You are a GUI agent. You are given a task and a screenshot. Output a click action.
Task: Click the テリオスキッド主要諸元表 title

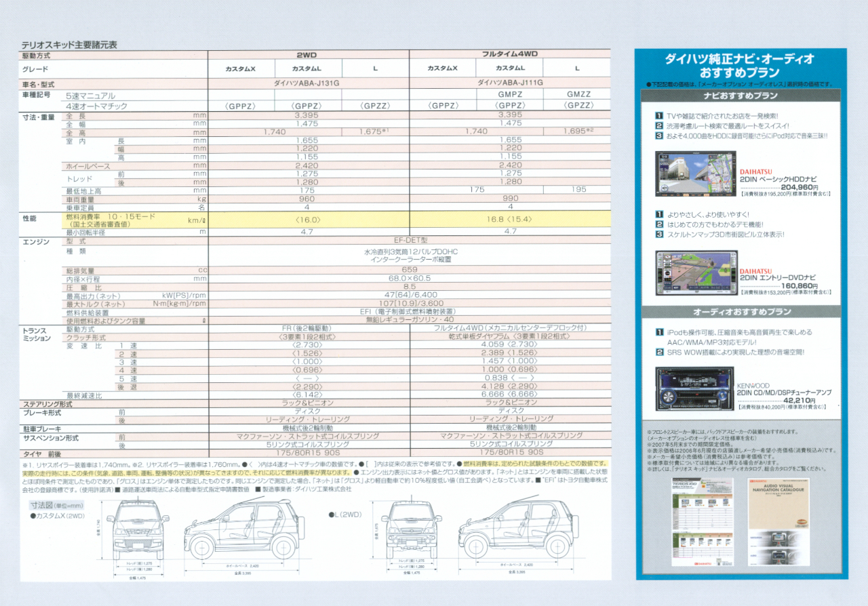click(x=69, y=45)
